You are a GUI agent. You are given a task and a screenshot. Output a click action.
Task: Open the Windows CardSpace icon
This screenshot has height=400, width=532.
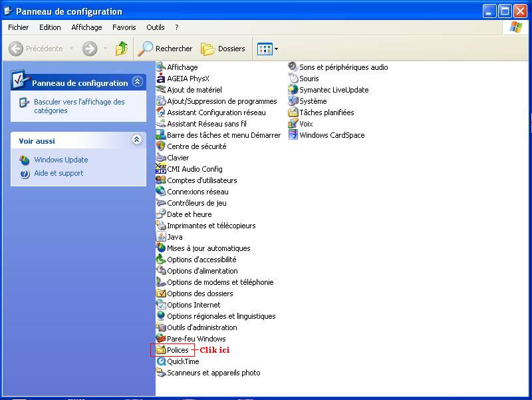(x=293, y=135)
